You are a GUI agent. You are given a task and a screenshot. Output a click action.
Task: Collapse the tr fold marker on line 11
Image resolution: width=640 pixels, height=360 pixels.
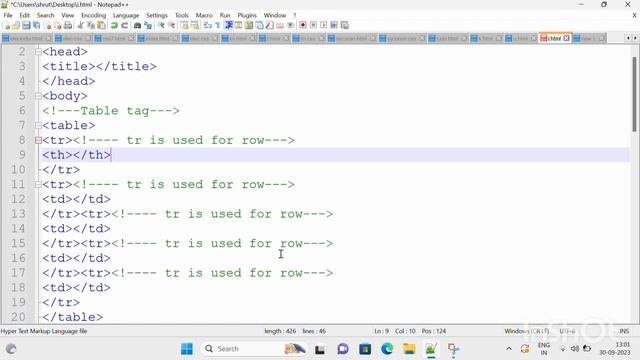point(38,184)
